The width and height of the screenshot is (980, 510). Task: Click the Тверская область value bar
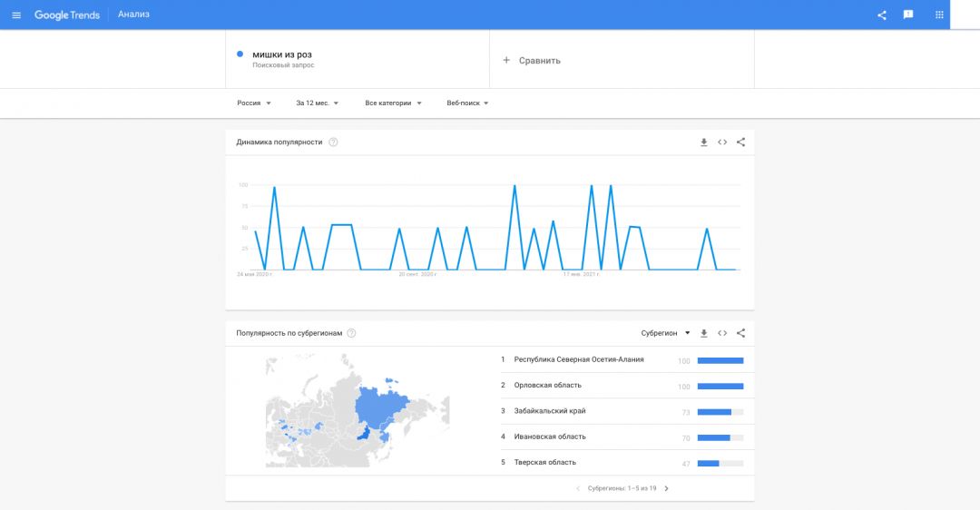coord(720,463)
